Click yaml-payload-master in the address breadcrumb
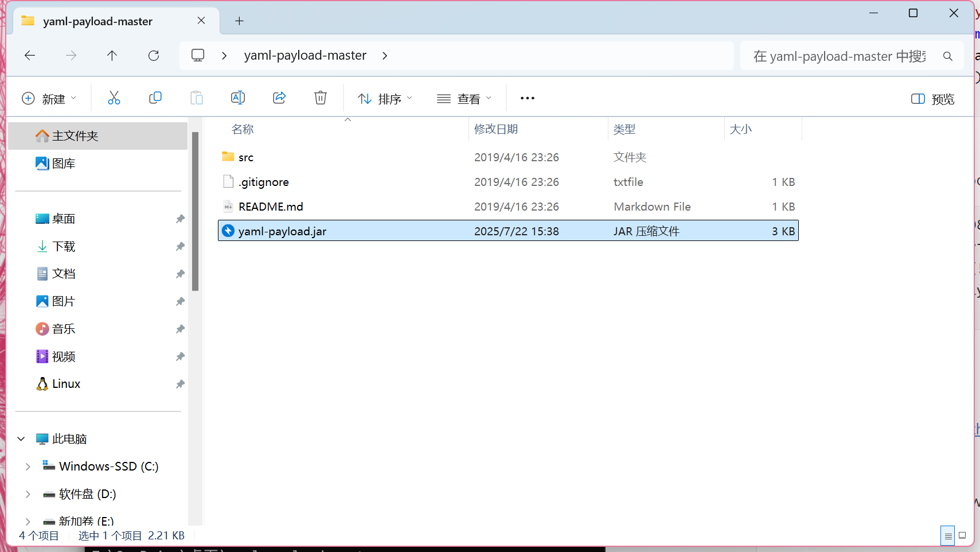The image size is (980, 552). tap(305, 55)
